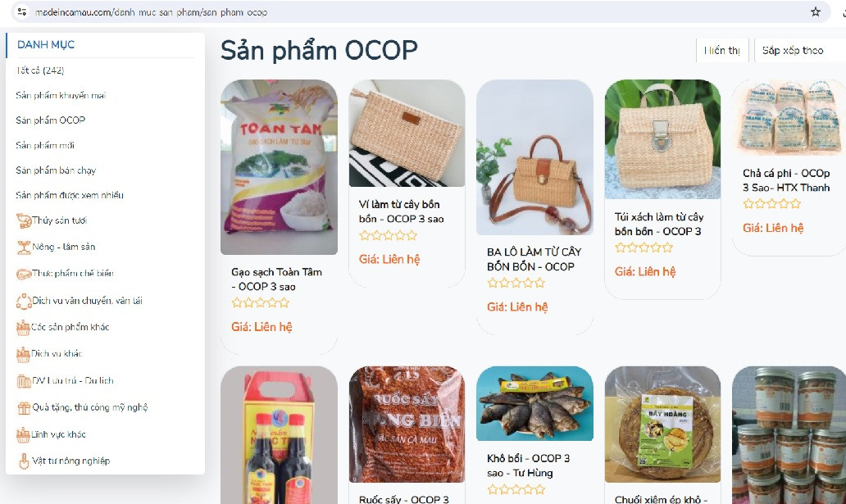
Task: Click the DV Lưu trú - Du lịch icon
Action: coord(24,381)
